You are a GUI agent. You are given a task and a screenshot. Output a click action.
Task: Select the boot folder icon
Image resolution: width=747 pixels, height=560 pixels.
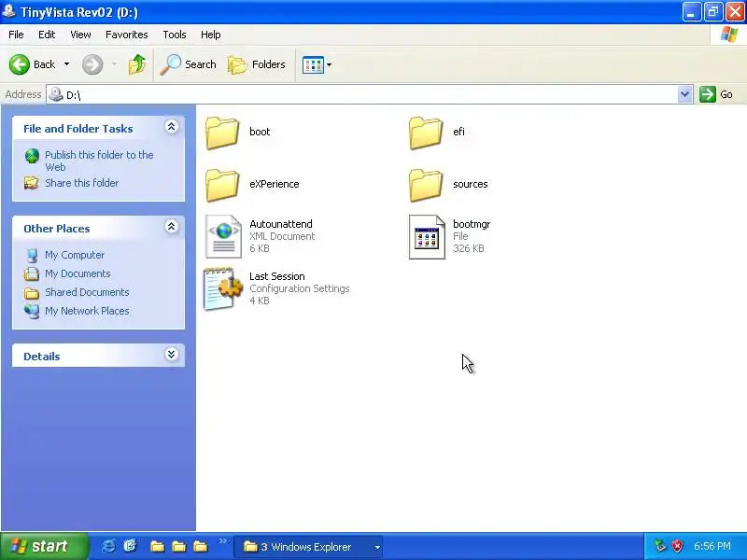pyautogui.click(x=222, y=133)
